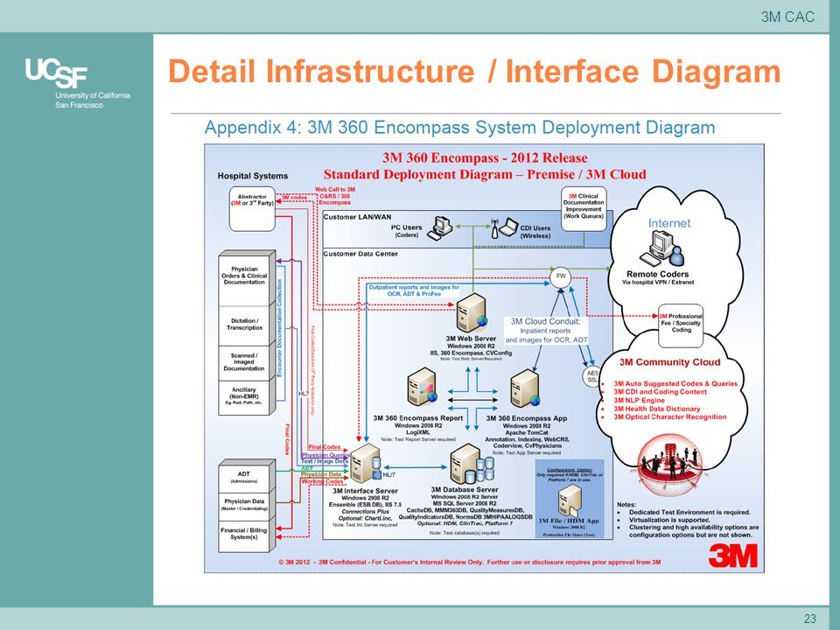Image resolution: width=840 pixels, height=630 pixels.
Task: Select the 'Physician Data (Master / Credentialing)' block
Action: pyautogui.click(x=244, y=505)
